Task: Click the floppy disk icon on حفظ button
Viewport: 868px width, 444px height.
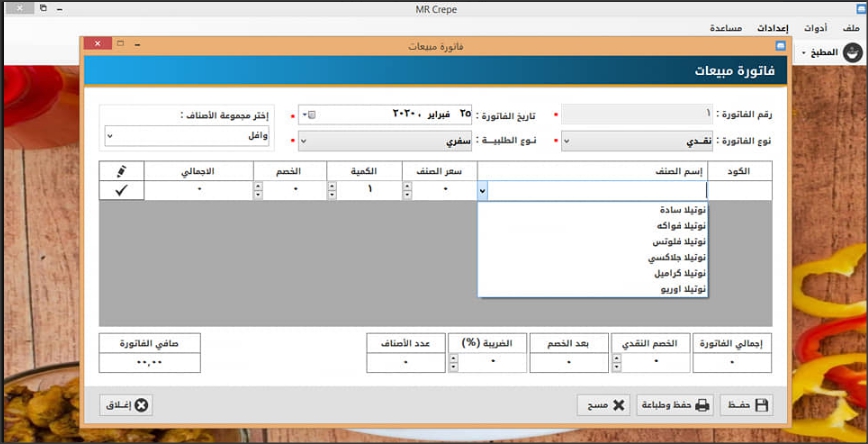Action: 761,405
